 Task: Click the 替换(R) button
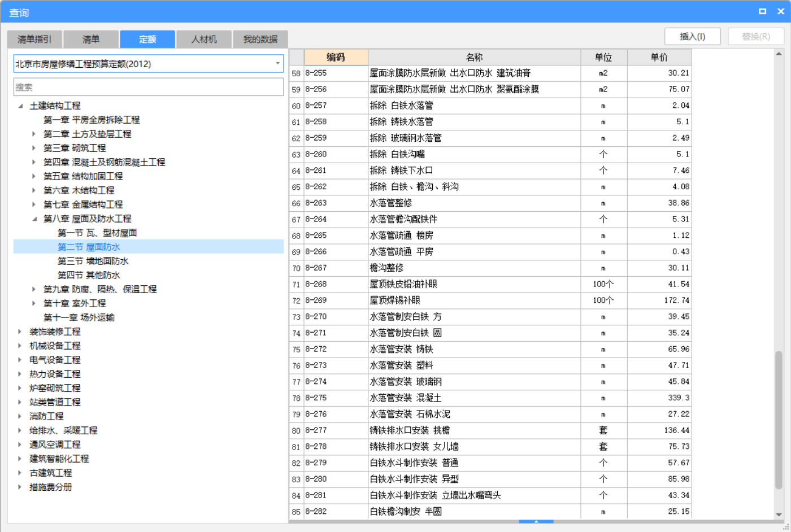click(x=755, y=36)
